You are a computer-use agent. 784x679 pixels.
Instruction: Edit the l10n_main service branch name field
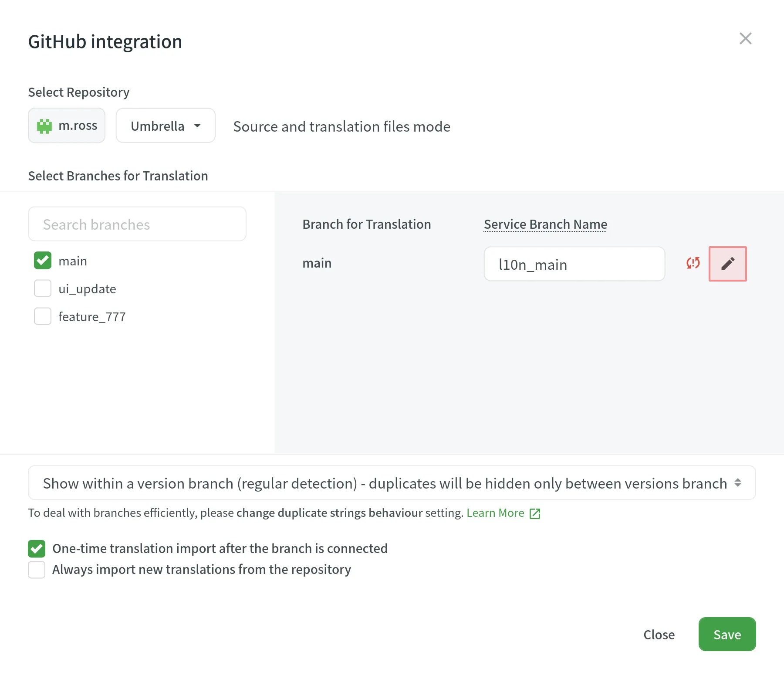click(x=574, y=264)
